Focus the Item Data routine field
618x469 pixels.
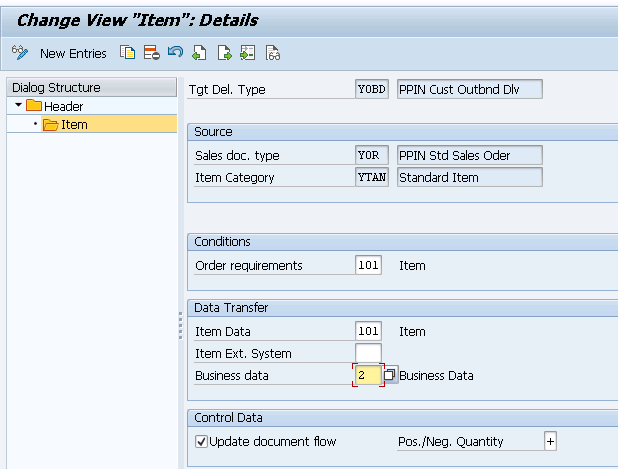coord(368,331)
